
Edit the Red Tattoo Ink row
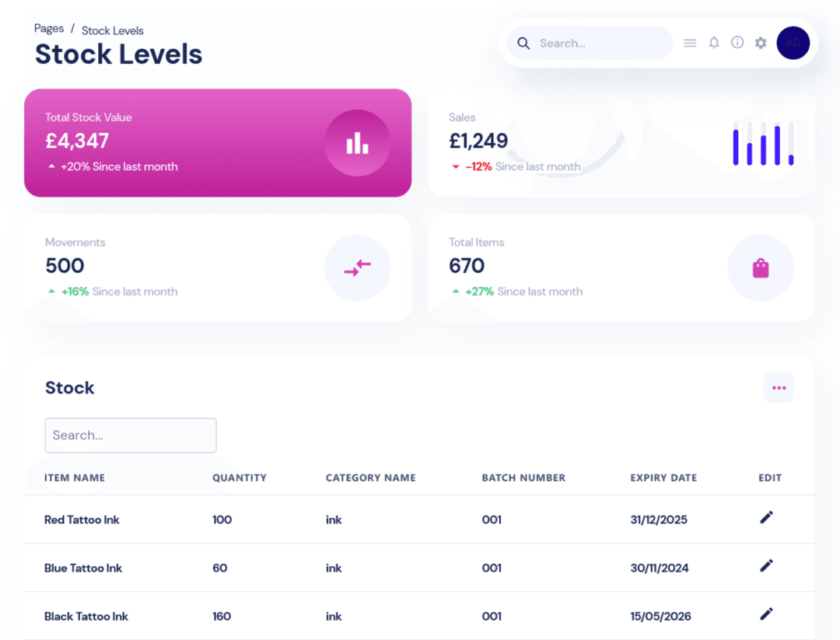(x=766, y=518)
